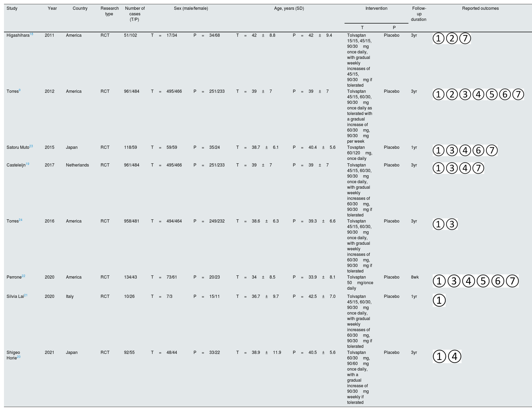Open reference 21 next to Silvia Lai

tap(26, 295)
